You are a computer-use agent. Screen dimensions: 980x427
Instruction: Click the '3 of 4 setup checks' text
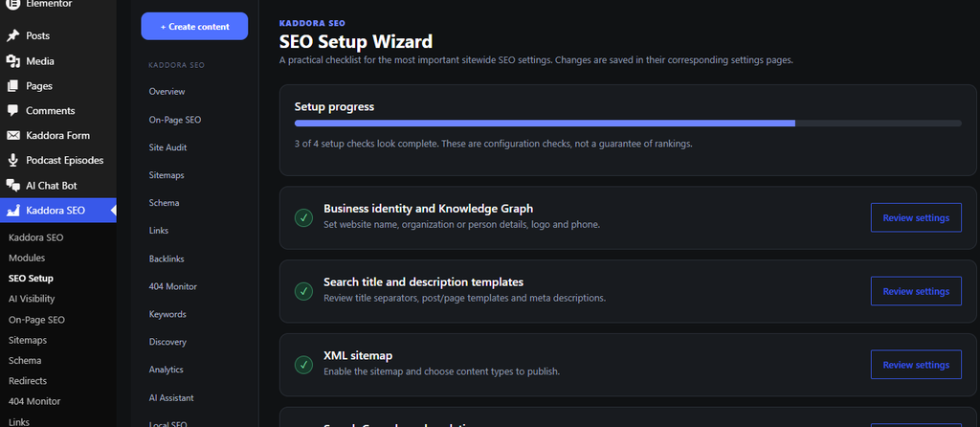click(493, 144)
